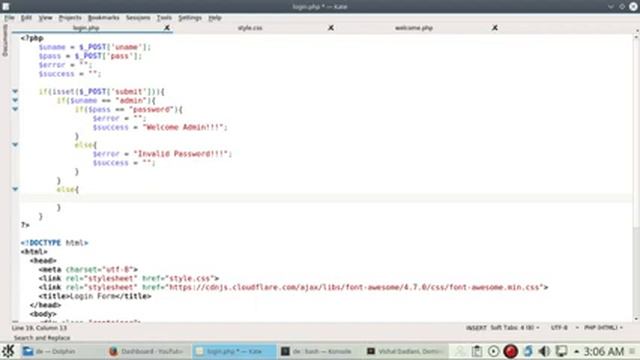
Task: Close the login.php tab
Action: click(167, 28)
